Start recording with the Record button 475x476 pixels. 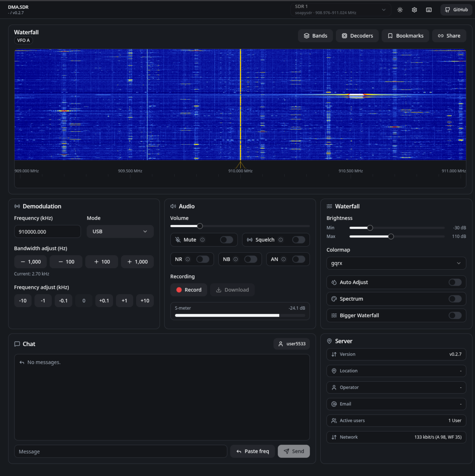pyautogui.click(x=189, y=290)
